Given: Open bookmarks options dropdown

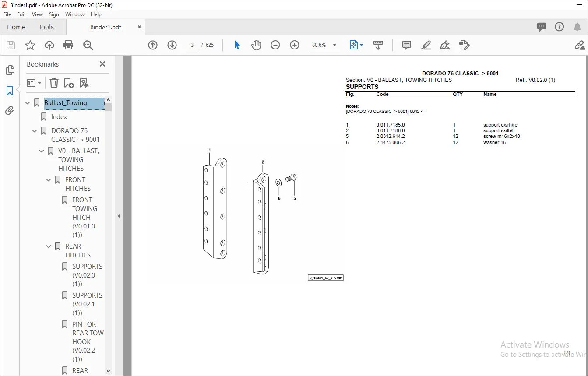Looking at the screenshot, I should pos(34,83).
